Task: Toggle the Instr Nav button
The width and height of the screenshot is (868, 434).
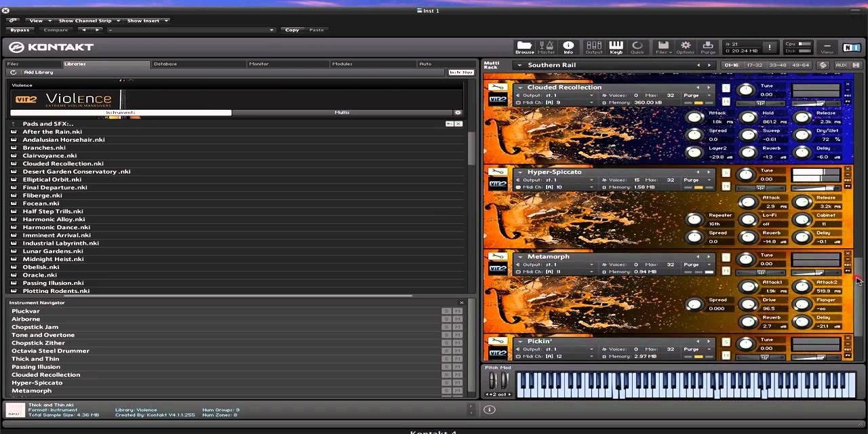Action: click(x=461, y=72)
